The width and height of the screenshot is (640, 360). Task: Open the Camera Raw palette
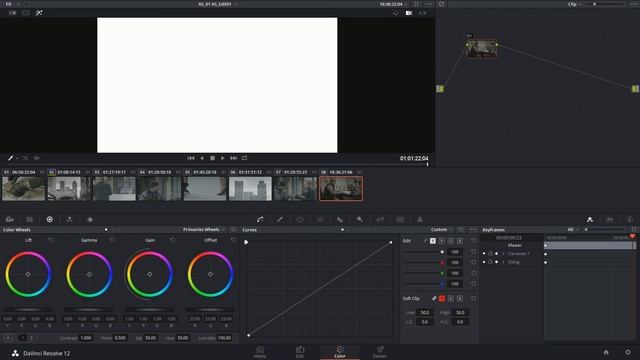(10, 220)
